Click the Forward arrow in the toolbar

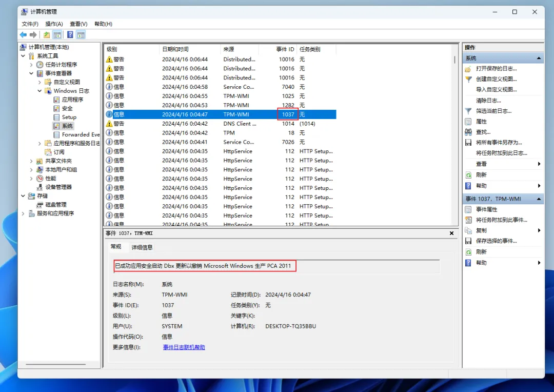point(33,35)
